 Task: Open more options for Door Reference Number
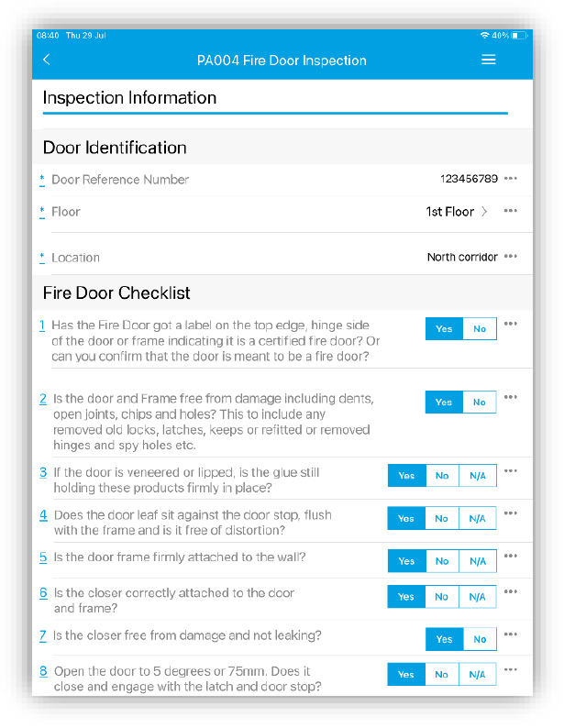tap(511, 179)
